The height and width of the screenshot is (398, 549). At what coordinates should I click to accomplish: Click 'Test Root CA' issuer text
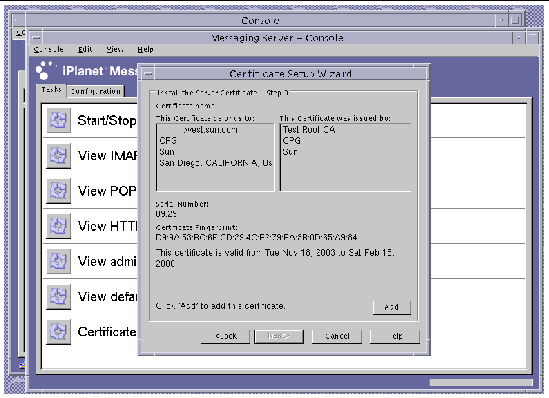(x=309, y=130)
